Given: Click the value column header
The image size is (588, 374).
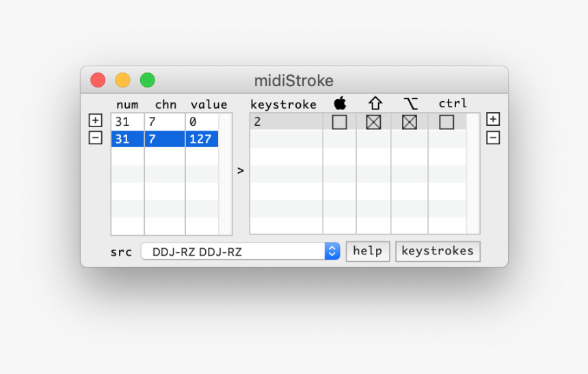Looking at the screenshot, I should tap(209, 105).
